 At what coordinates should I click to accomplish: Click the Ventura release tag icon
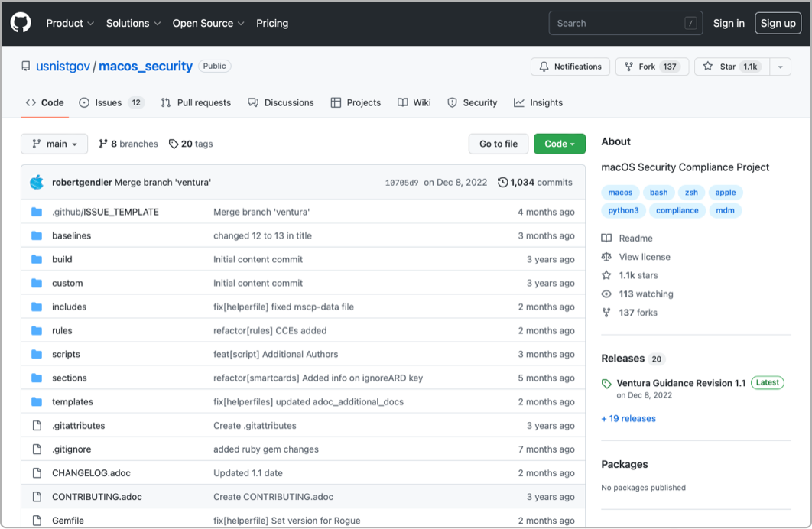pos(606,384)
